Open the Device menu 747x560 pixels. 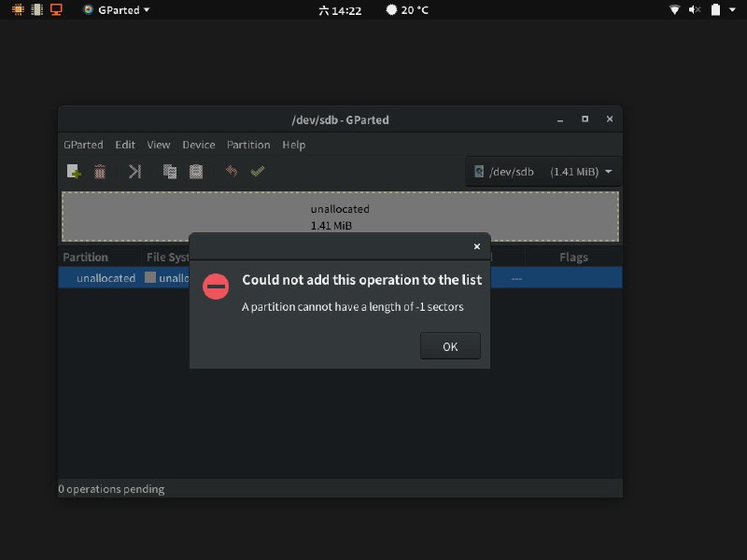(x=199, y=145)
